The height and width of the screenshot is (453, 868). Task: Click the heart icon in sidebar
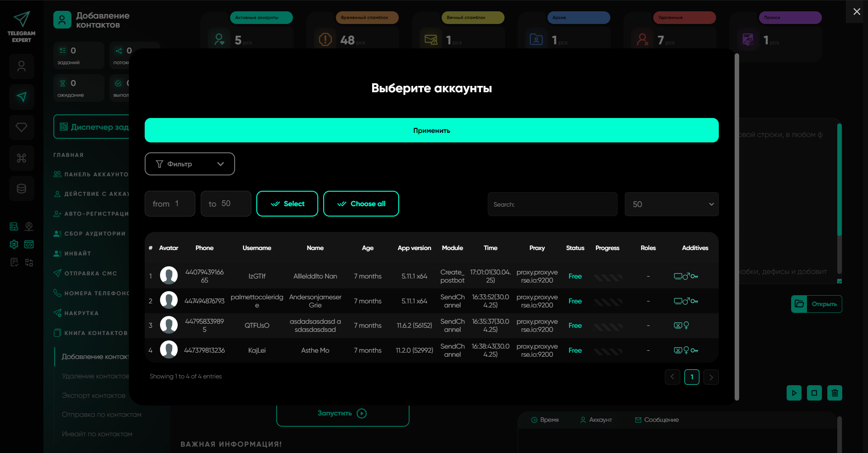pos(21,127)
